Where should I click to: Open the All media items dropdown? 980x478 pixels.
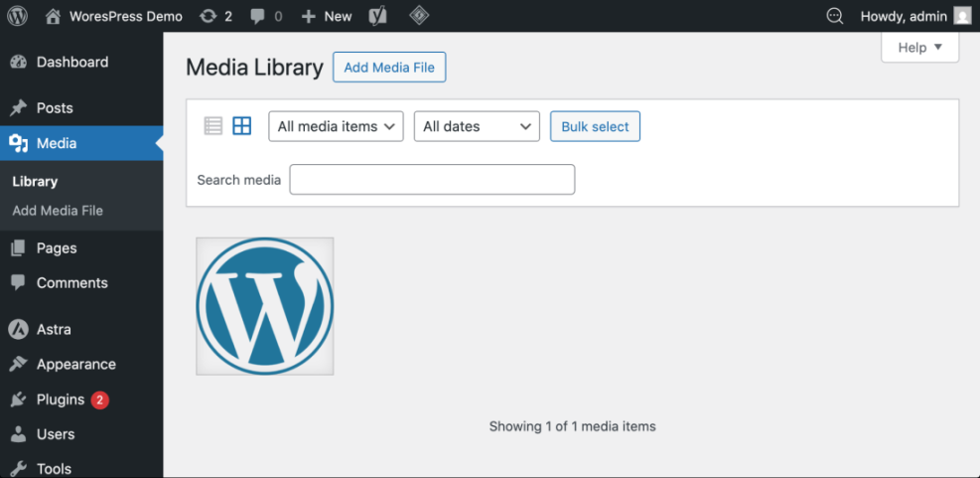pyautogui.click(x=337, y=126)
